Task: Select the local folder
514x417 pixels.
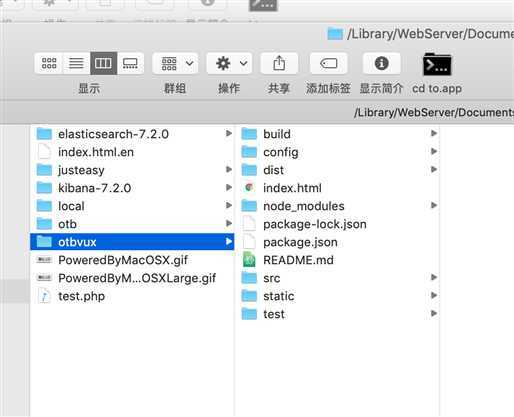Action: [x=133, y=206]
